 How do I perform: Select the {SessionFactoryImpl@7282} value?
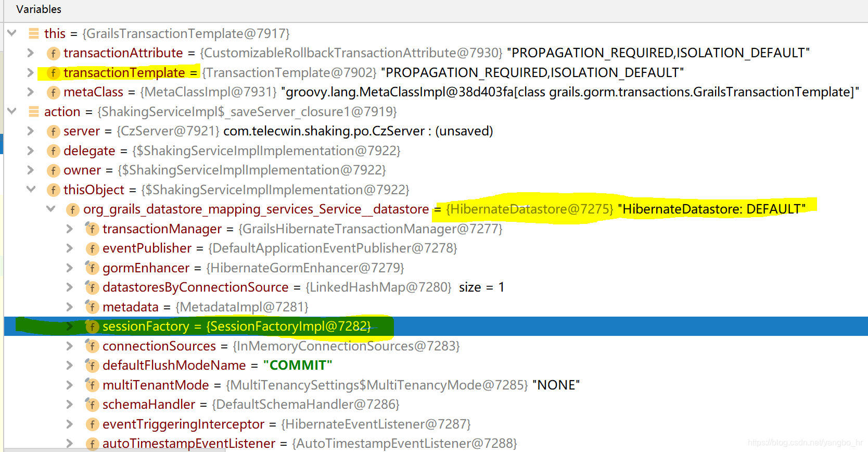click(x=289, y=326)
